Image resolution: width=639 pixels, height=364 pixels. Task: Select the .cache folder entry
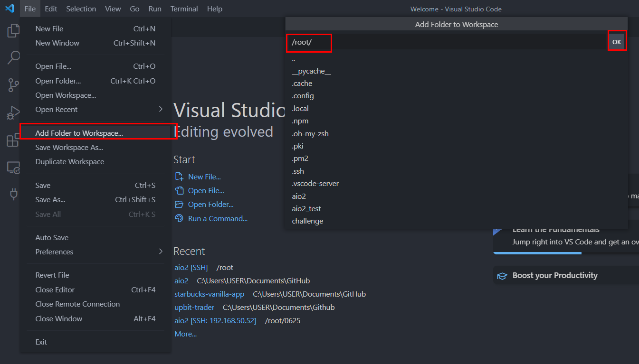[x=456, y=83]
